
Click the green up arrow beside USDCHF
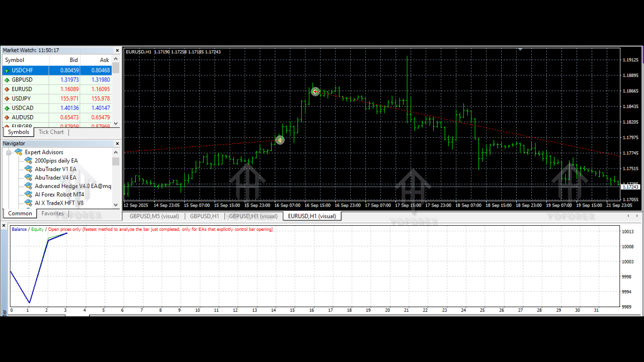6,70
